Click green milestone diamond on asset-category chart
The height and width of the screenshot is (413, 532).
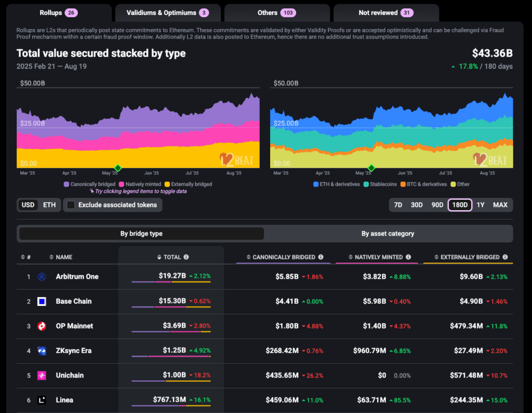371,168
